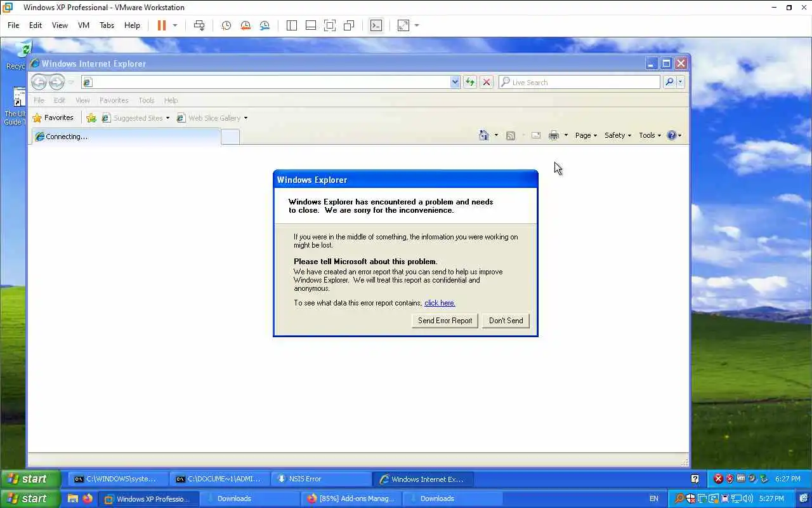
Task: Select the Connecting… browser tab
Action: tap(126, 137)
